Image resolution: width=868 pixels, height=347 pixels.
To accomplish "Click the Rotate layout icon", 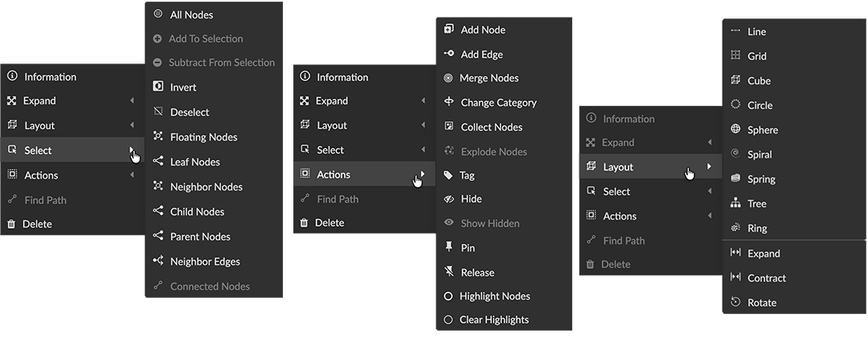I will [x=735, y=302].
